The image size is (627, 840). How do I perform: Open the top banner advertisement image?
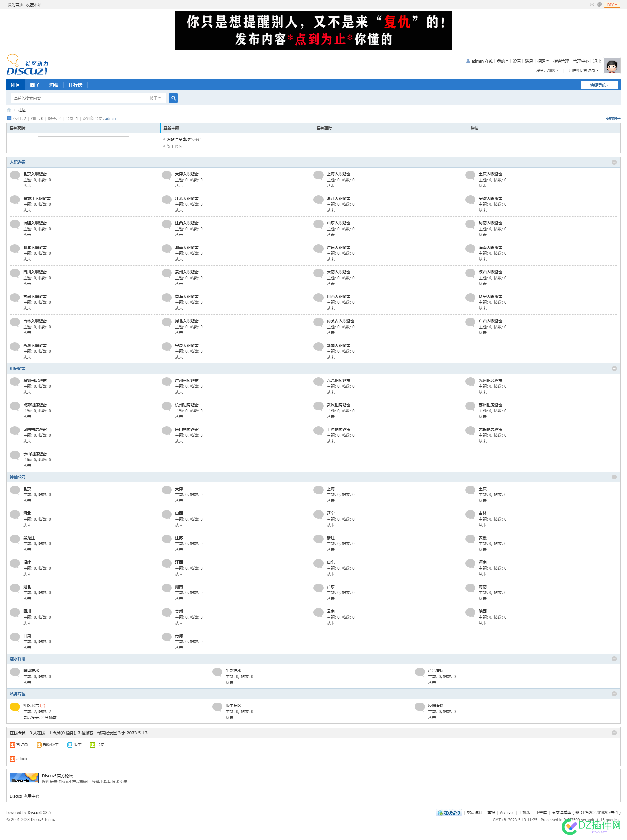tap(313, 31)
